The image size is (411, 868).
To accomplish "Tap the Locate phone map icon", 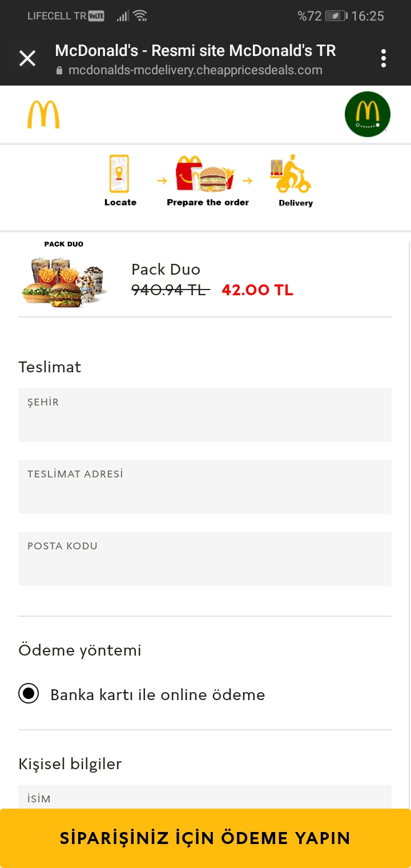I will coord(120,174).
